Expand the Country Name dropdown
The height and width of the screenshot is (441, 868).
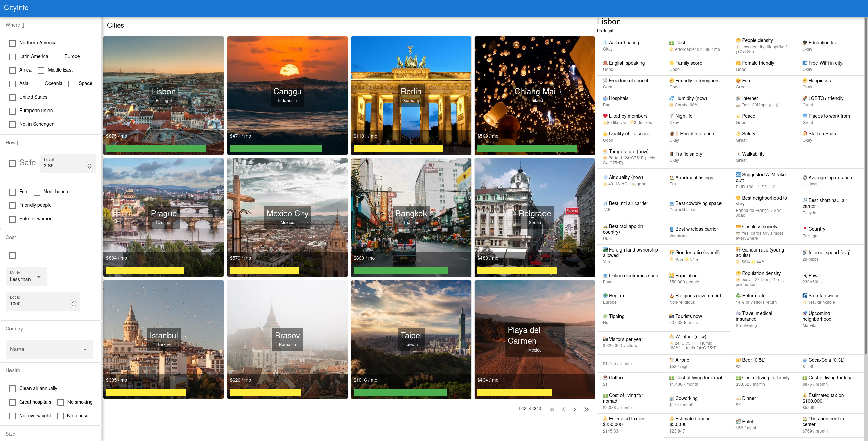point(49,349)
